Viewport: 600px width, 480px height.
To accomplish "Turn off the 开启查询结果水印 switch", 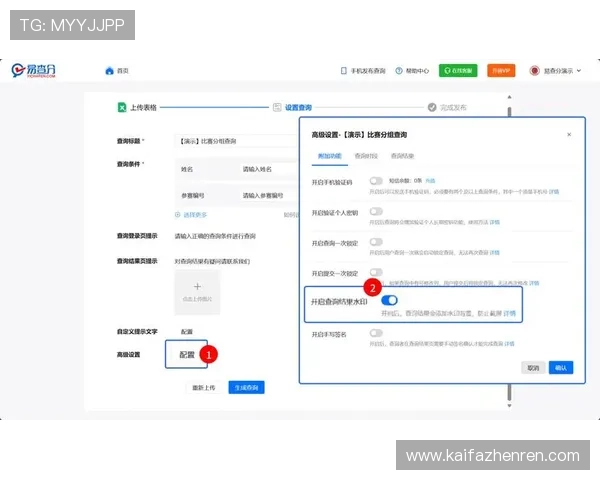I will (390, 300).
